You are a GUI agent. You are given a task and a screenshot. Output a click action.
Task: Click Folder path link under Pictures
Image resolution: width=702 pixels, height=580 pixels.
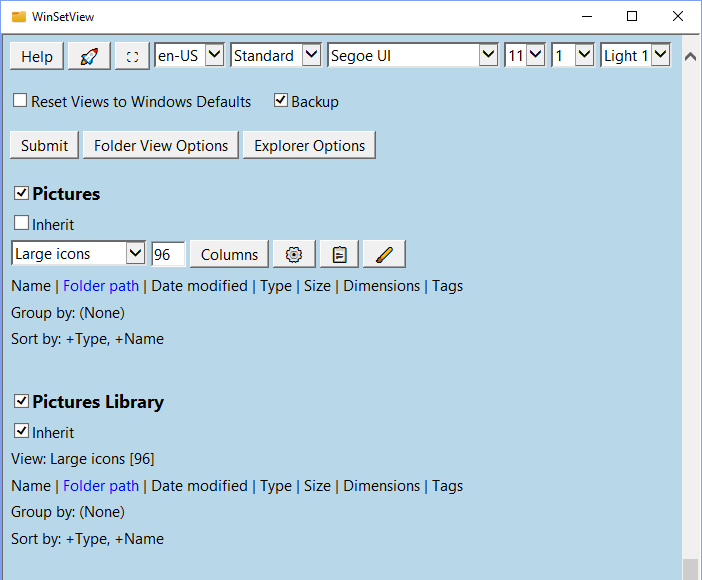101,286
